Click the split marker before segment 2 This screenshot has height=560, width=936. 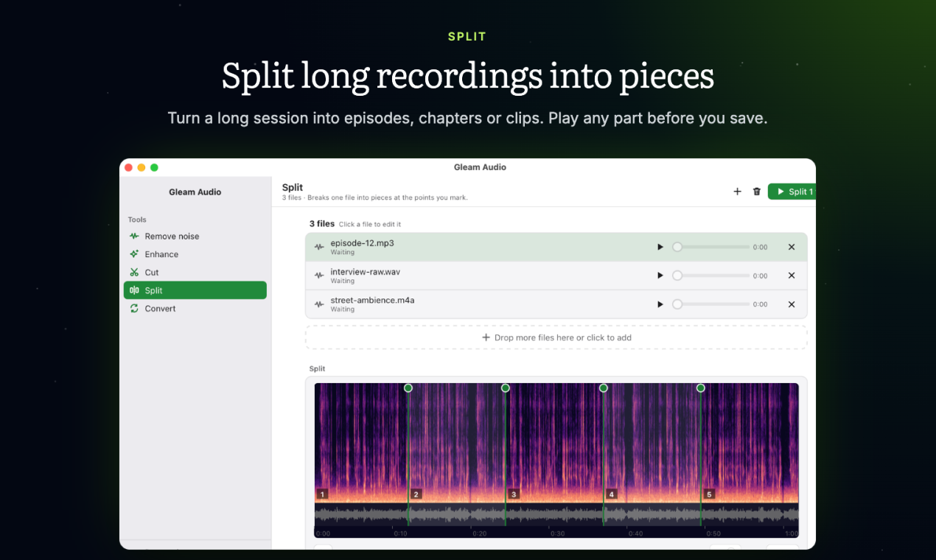click(x=408, y=388)
